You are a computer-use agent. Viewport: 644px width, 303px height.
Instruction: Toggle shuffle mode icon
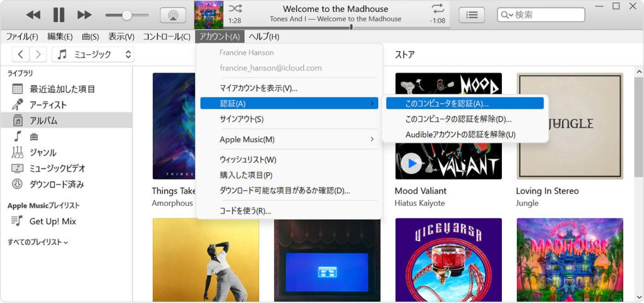click(235, 9)
